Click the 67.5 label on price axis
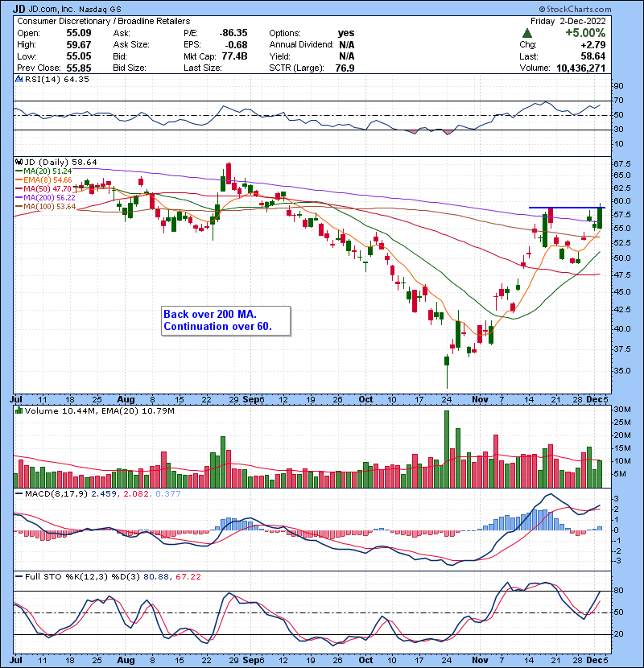Screen dimensions: 644x668 (622, 164)
